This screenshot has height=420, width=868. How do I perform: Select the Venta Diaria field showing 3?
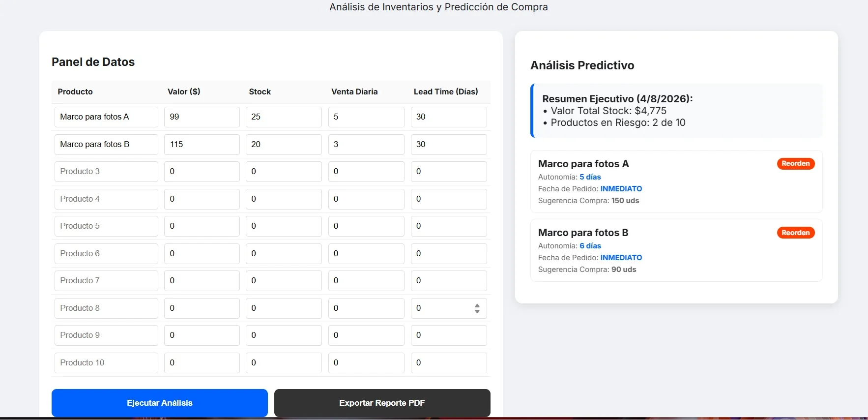click(366, 145)
